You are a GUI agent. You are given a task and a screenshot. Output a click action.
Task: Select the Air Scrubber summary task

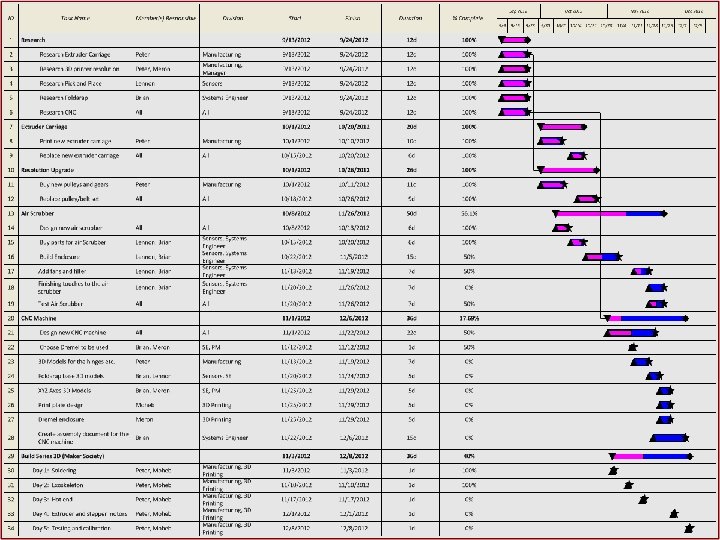pos(38,214)
